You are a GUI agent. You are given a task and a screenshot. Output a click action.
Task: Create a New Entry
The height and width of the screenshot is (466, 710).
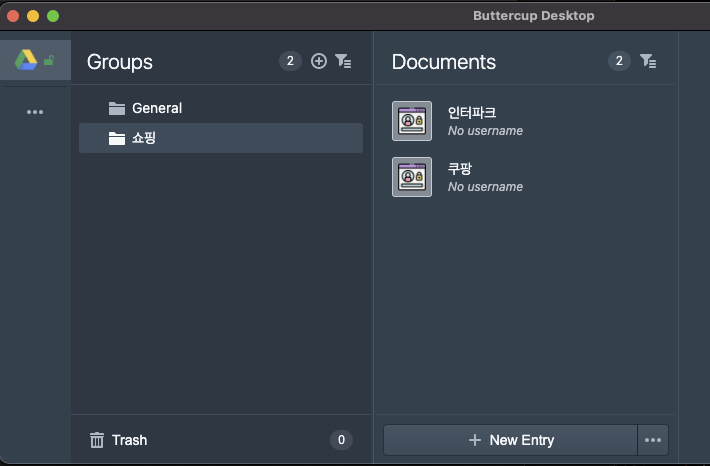(510, 440)
